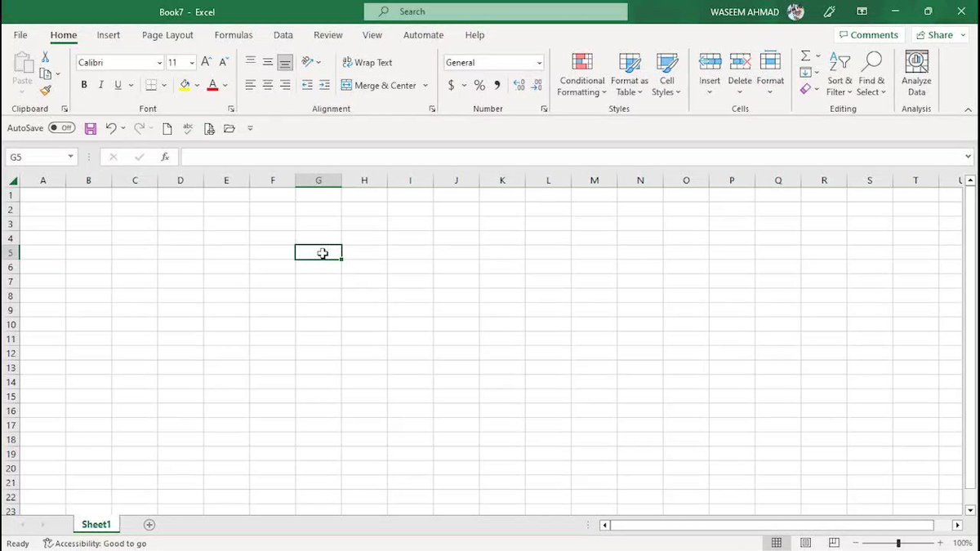Open Find & Select menu
Viewport: 980px width, 551px height.
pyautogui.click(x=871, y=74)
